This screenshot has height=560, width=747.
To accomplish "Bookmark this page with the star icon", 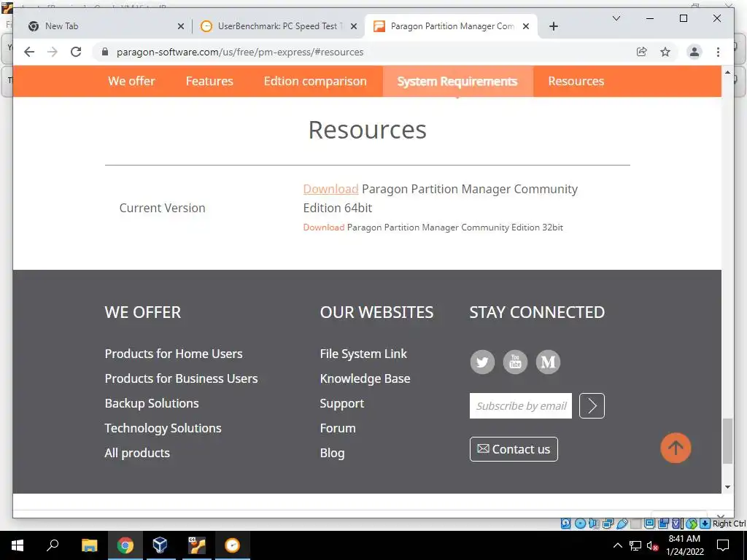I will point(665,52).
